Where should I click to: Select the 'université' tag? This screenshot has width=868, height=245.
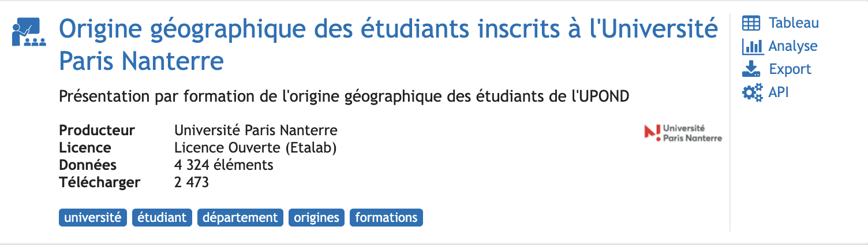click(92, 218)
